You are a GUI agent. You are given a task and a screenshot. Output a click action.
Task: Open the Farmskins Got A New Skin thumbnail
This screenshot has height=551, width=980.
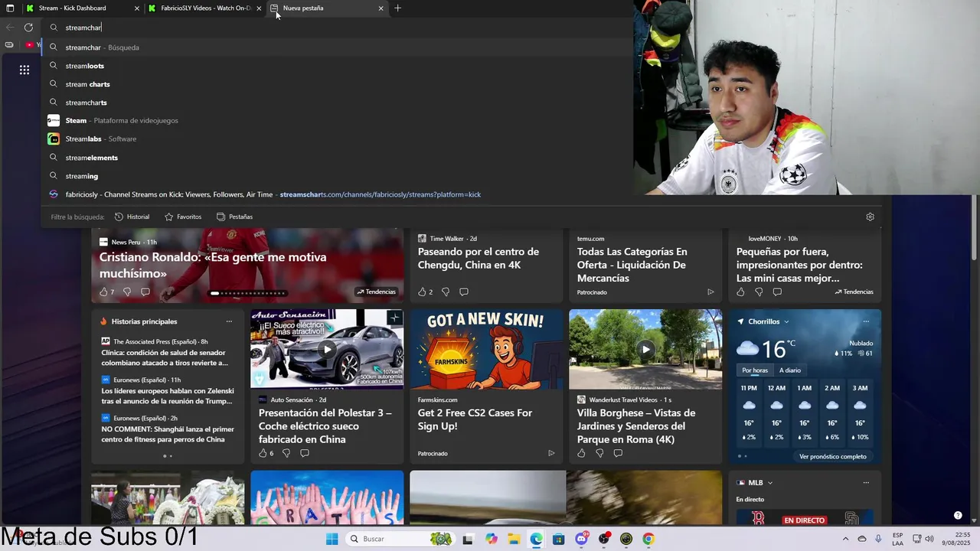click(x=486, y=349)
